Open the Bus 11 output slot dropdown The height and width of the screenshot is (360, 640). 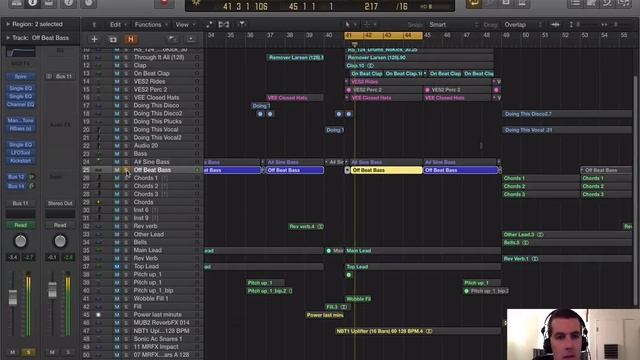pos(20,203)
